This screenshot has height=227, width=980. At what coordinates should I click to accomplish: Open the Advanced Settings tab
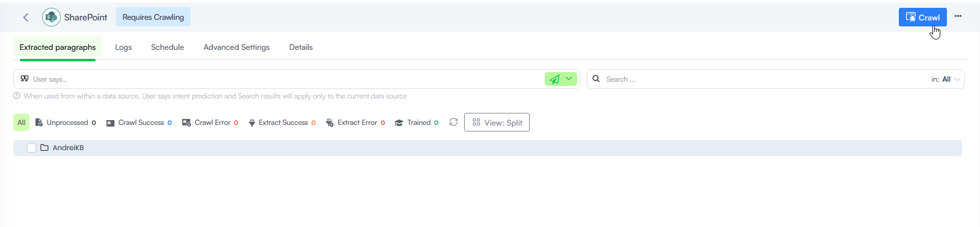click(x=236, y=47)
